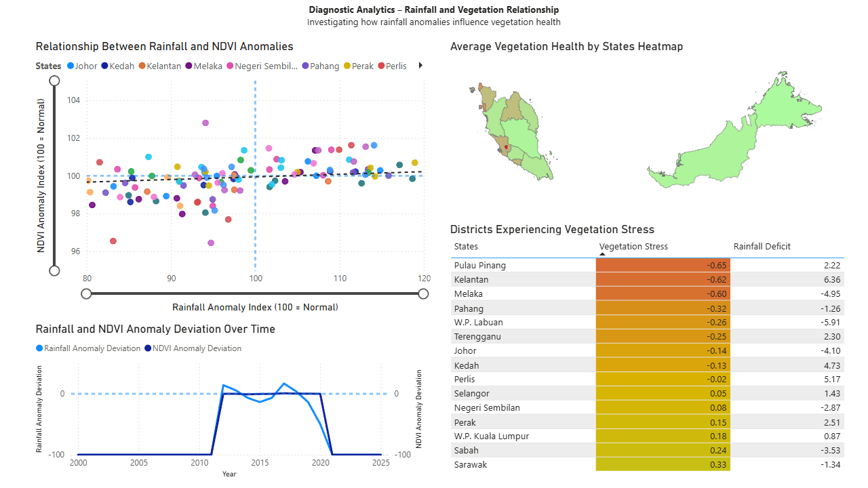
Task: Click the right handle of the Rainfall Anomaly slider
Action: point(423,293)
